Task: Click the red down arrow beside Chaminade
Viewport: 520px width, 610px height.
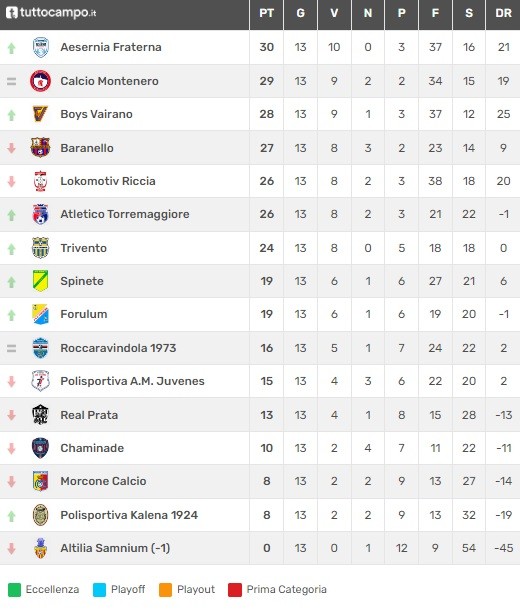Action: pyautogui.click(x=12, y=449)
